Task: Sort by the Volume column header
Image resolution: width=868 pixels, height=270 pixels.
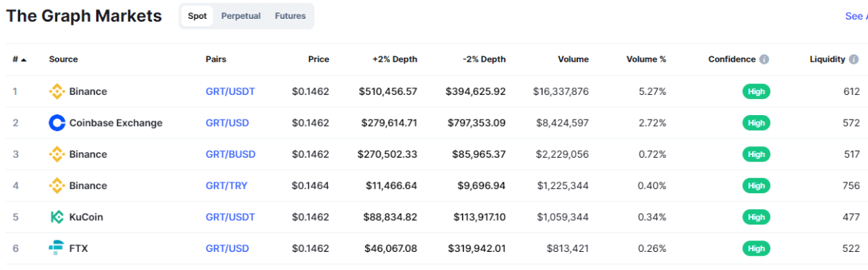Action: [574, 59]
